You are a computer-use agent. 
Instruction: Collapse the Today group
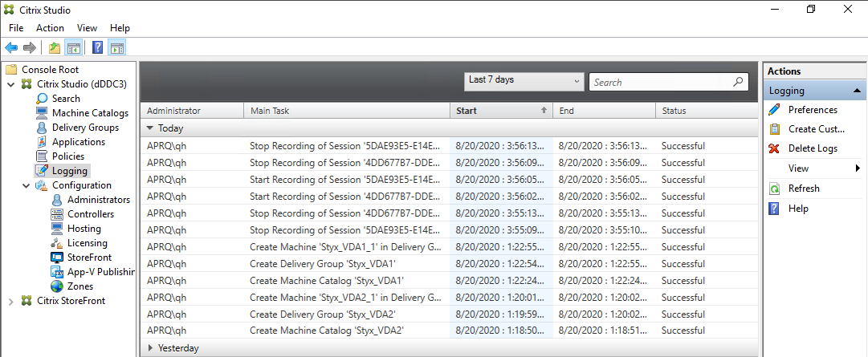click(150, 128)
